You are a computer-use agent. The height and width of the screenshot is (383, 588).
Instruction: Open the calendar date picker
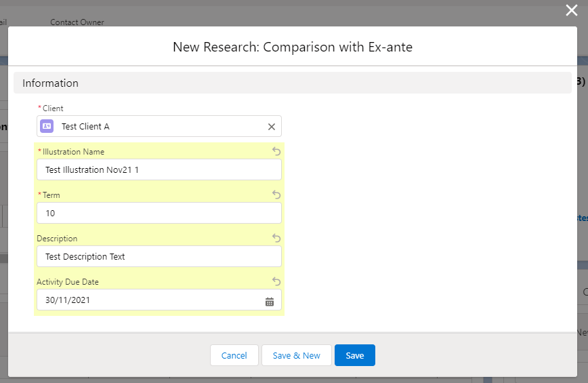click(x=270, y=301)
